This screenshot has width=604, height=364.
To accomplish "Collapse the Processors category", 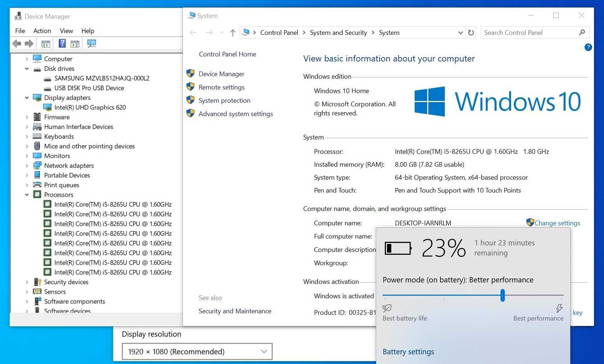I will [27, 194].
